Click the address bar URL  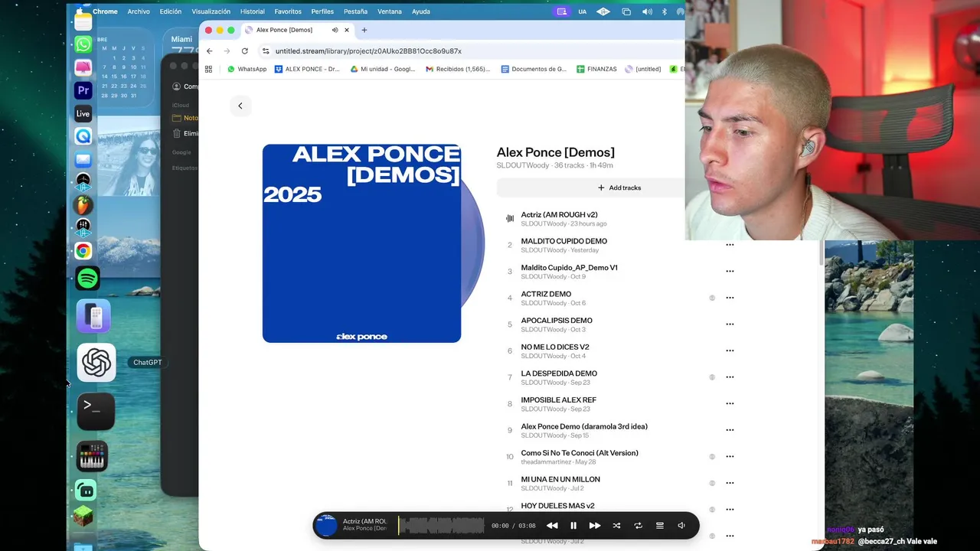(368, 51)
